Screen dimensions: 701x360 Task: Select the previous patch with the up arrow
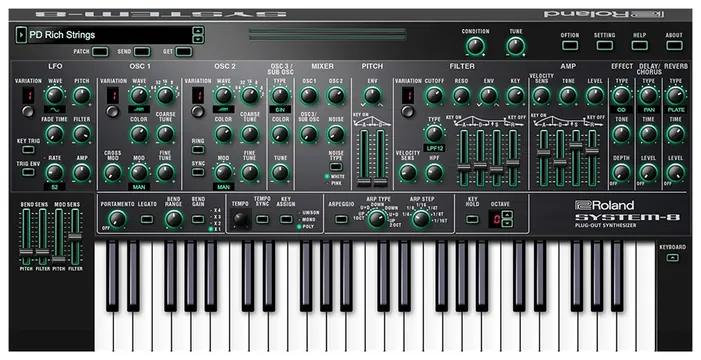click(x=198, y=31)
